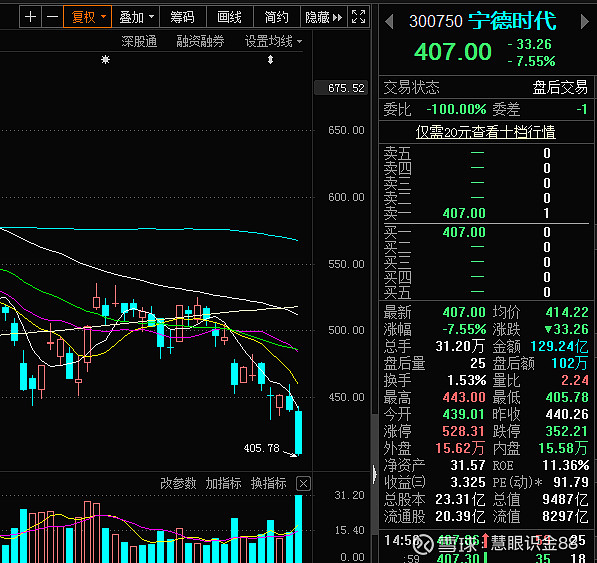
Task: Expand the 设置均线 dropdown
Action: [273, 41]
